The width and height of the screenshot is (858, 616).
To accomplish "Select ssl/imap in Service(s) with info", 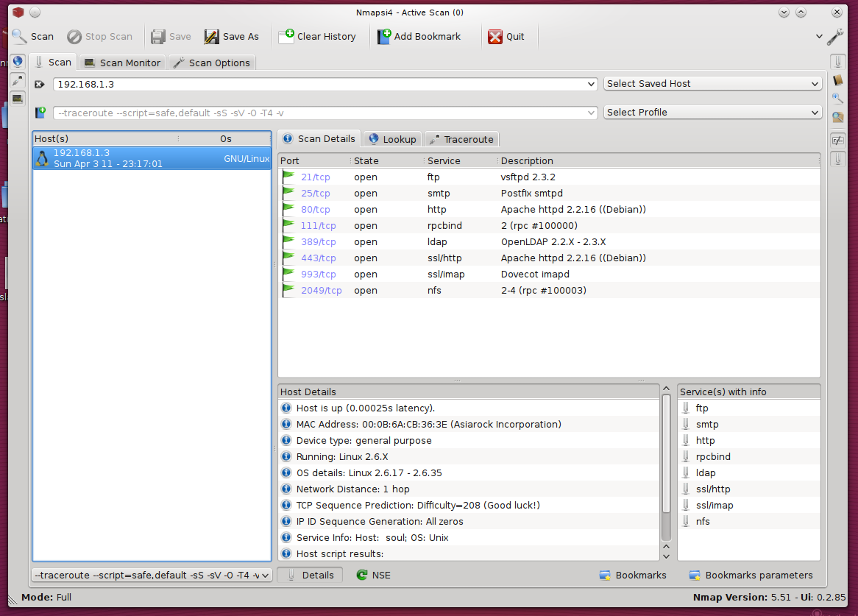I will [x=748, y=506].
